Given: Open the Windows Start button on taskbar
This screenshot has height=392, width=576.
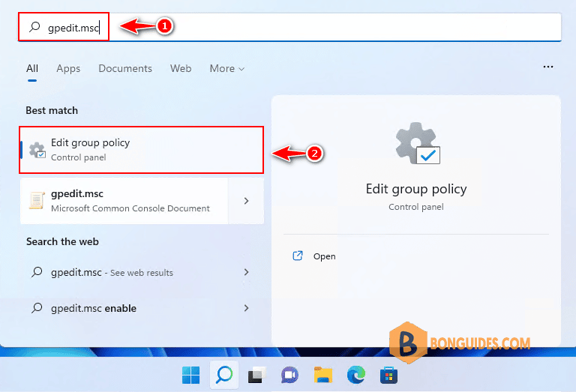Looking at the screenshot, I should click(190, 375).
